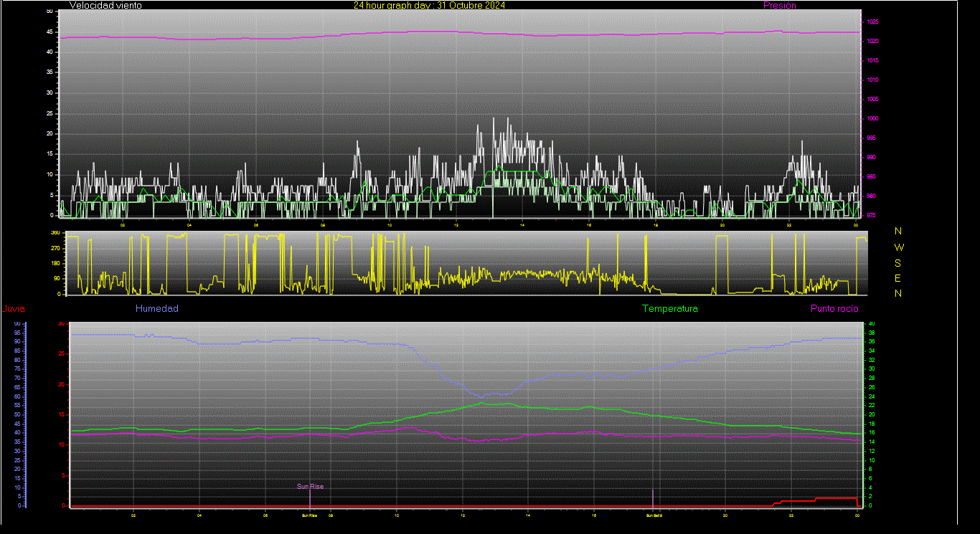Screen dimensions: 980x534
Task: Click '35' on the blue humidity axis
Action: (x=17, y=442)
